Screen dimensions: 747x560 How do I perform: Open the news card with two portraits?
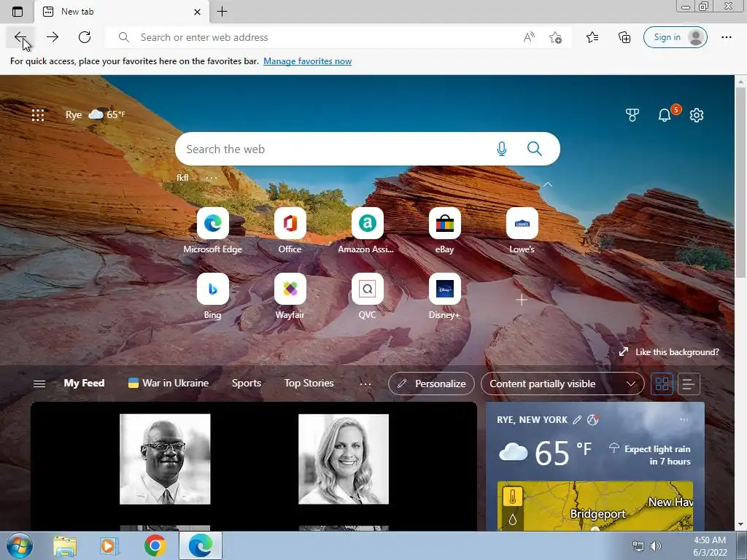254,466
